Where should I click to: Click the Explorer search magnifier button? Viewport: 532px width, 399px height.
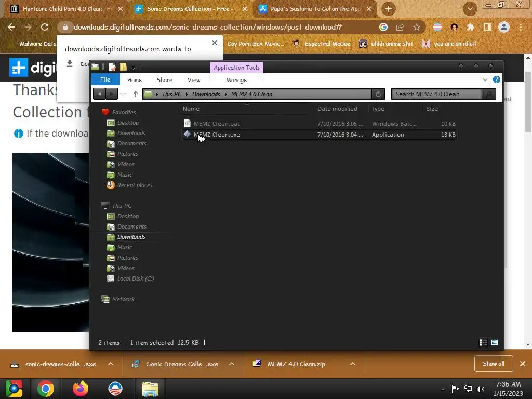(x=488, y=94)
